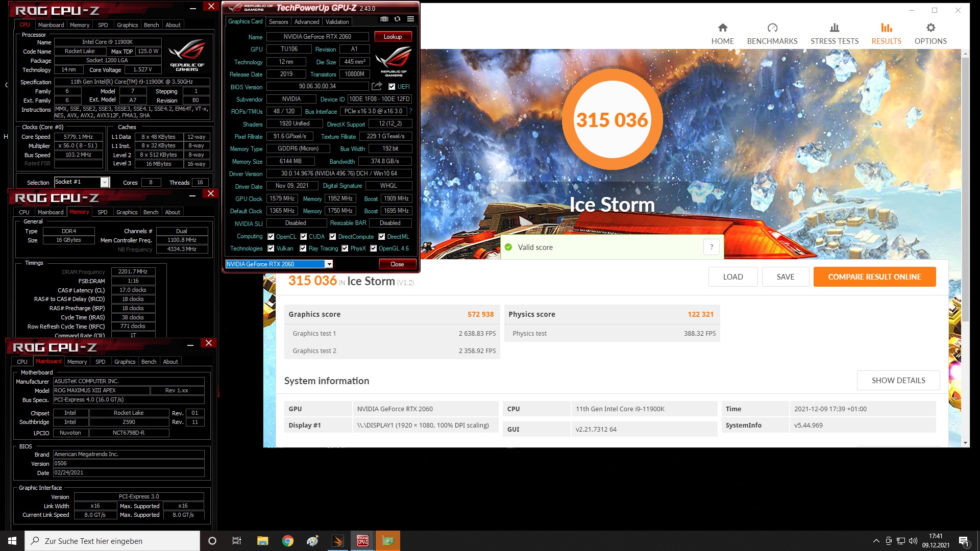Open SPD tab in middle CPU-Z window
This screenshot has height=551, width=980.
tap(103, 212)
